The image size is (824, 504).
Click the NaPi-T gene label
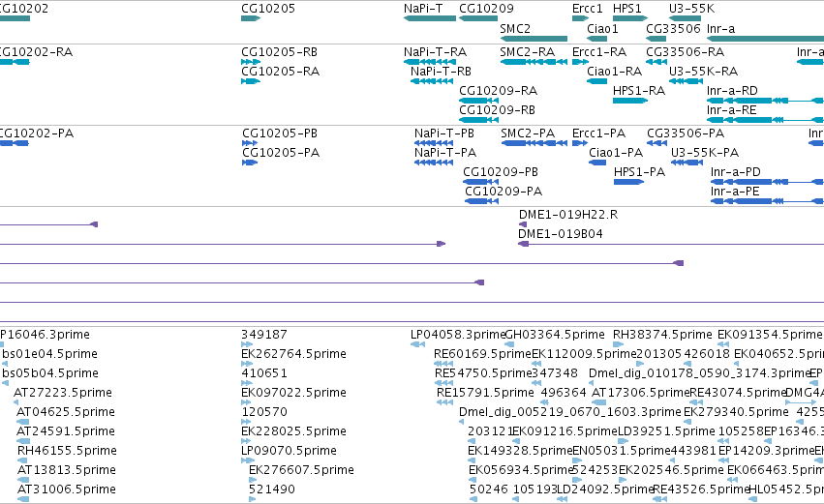(423, 9)
